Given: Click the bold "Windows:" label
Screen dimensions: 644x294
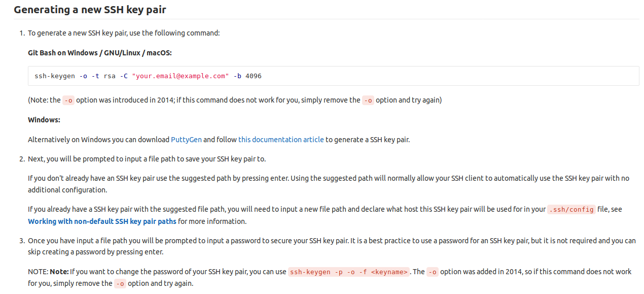Looking at the screenshot, I should [x=44, y=120].
